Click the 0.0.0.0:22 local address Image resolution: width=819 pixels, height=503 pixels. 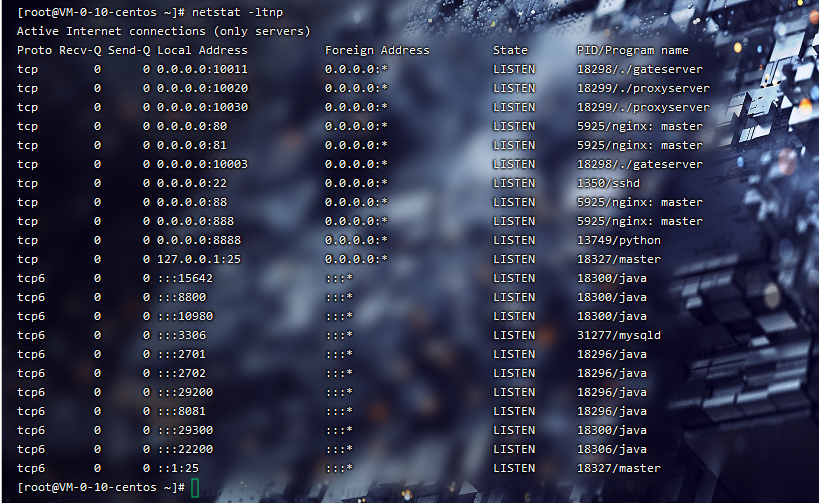[192, 183]
